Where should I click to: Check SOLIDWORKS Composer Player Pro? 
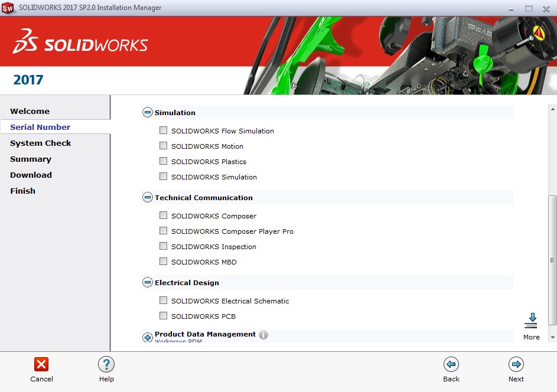(x=164, y=230)
